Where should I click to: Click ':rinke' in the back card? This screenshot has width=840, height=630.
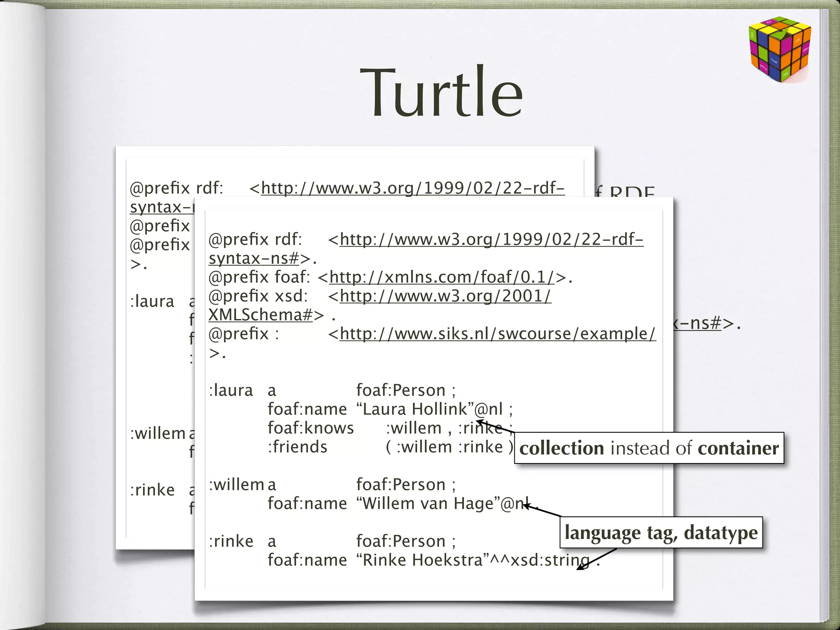pyautogui.click(x=153, y=490)
